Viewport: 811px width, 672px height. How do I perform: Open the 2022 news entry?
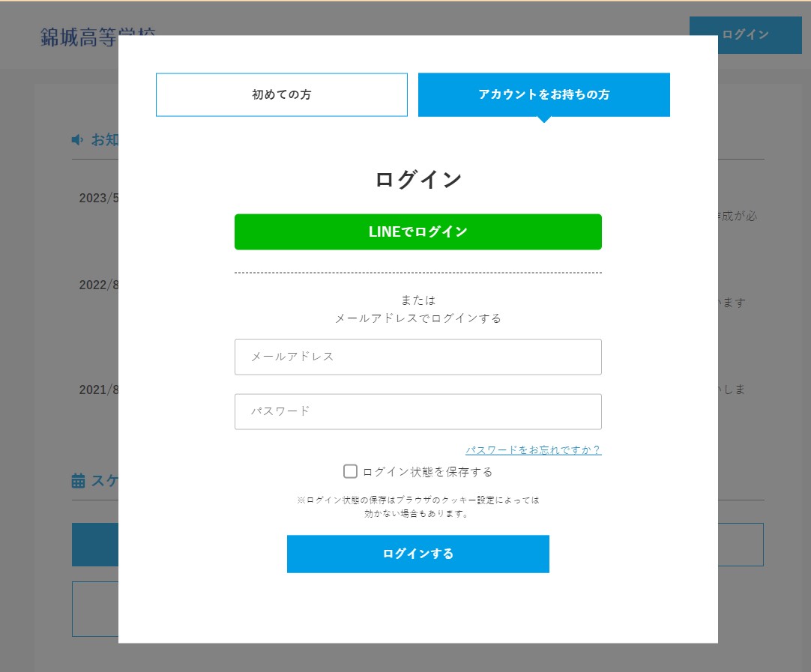[x=99, y=285]
